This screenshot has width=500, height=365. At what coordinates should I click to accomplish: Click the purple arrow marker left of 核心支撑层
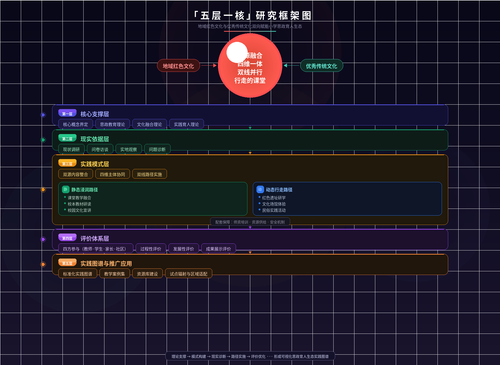click(43, 115)
